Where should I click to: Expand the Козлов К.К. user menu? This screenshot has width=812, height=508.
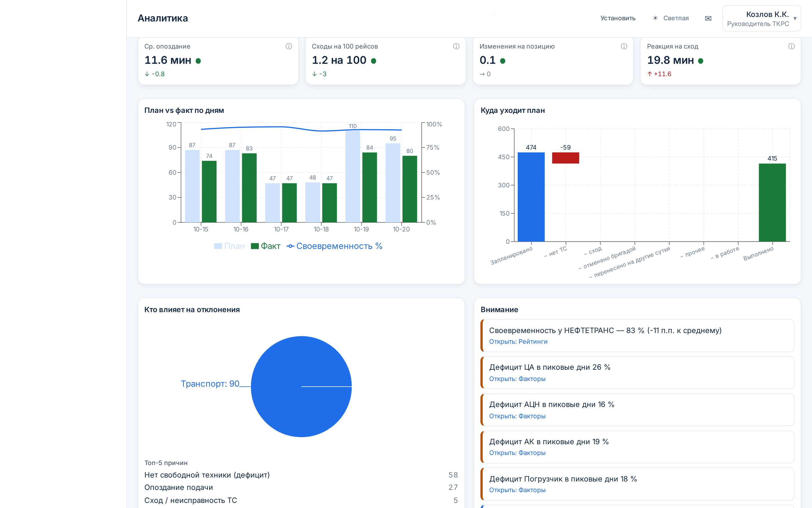(x=761, y=18)
